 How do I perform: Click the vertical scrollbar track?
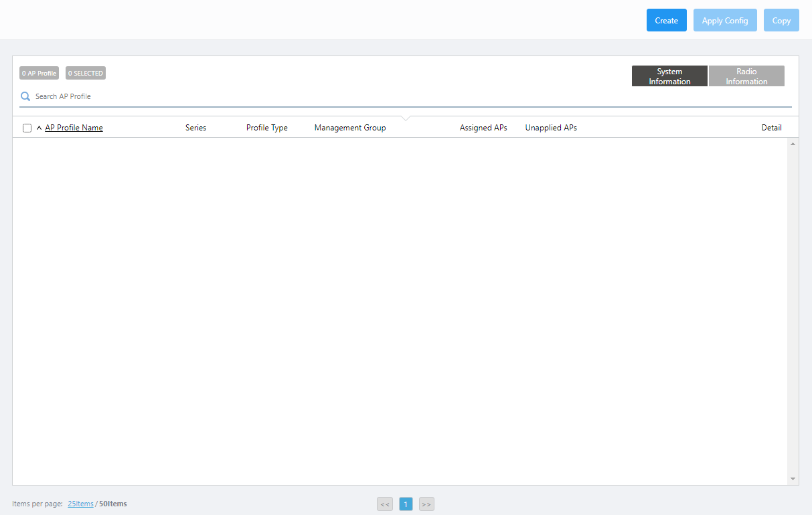pyautogui.click(x=793, y=308)
